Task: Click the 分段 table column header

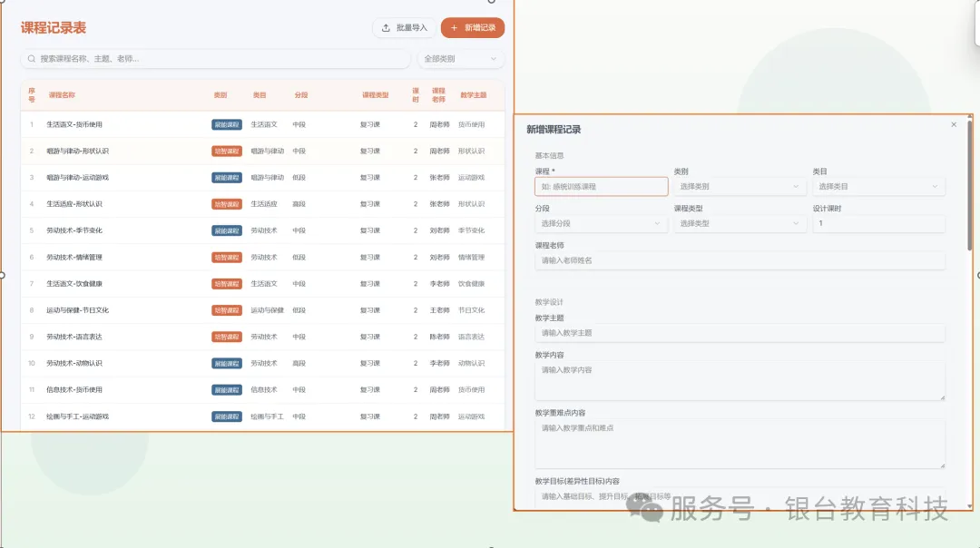Action: (301, 95)
